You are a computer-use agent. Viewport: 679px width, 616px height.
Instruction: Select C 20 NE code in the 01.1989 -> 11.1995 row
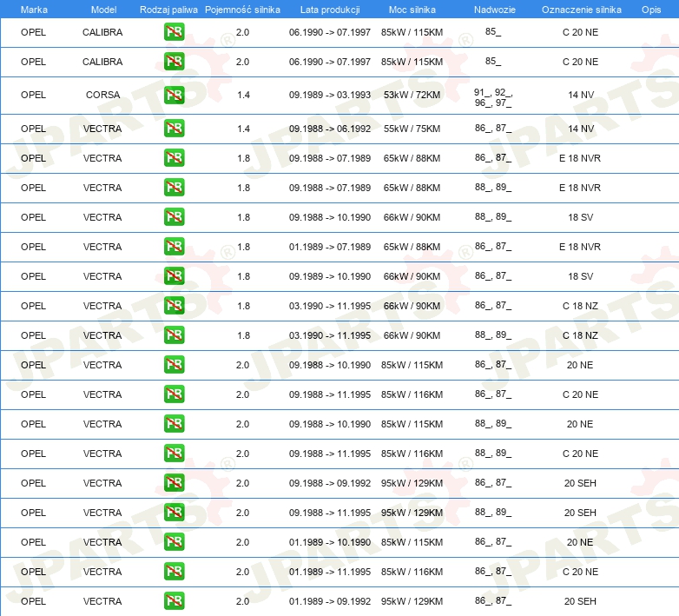tap(580, 572)
